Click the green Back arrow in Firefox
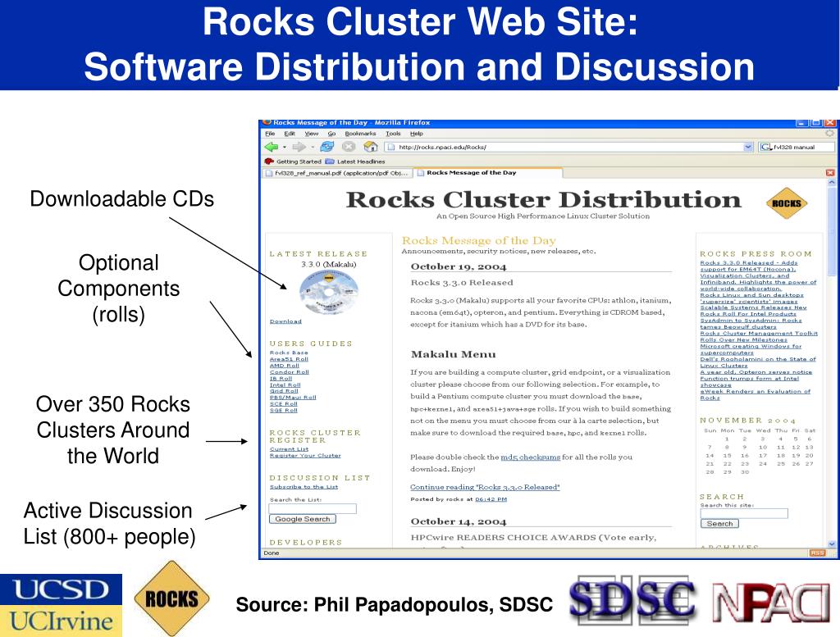The width and height of the screenshot is (840, 637). coord(272,147)
